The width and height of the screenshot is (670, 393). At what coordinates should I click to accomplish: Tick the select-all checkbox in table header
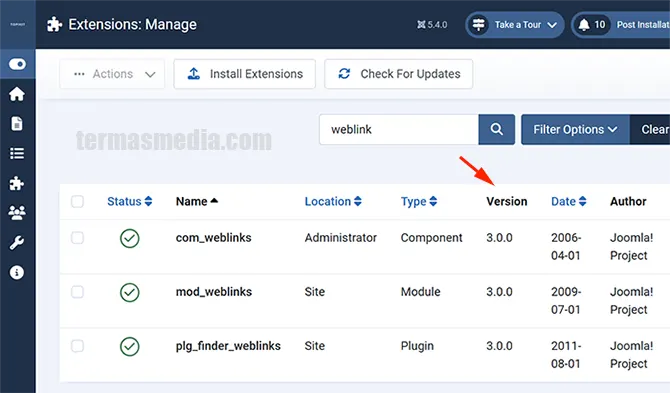(x=77, y=201)
